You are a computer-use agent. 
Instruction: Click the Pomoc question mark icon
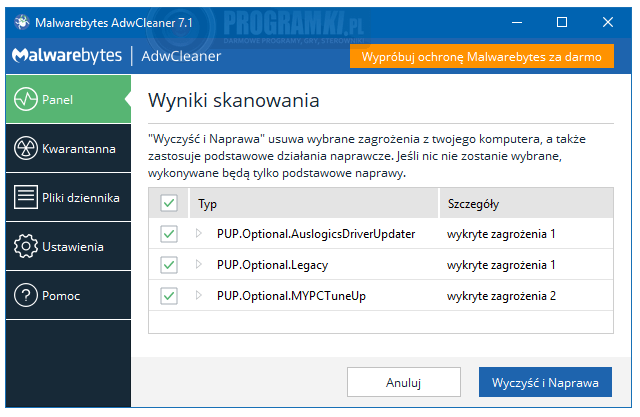point(26,295)
